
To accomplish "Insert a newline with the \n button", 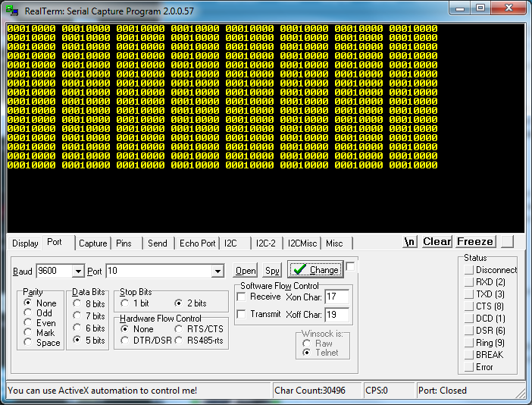I will pos(410,242).
